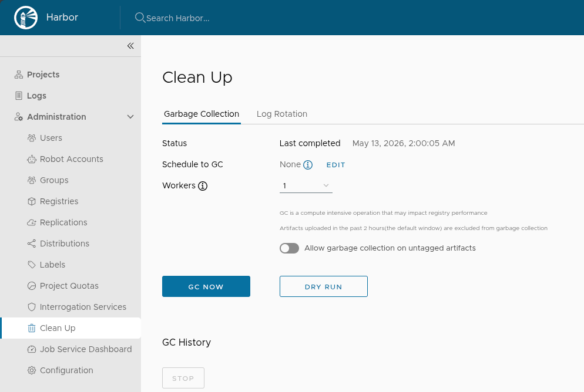Open Robot Accounts page

coord(71,159)
